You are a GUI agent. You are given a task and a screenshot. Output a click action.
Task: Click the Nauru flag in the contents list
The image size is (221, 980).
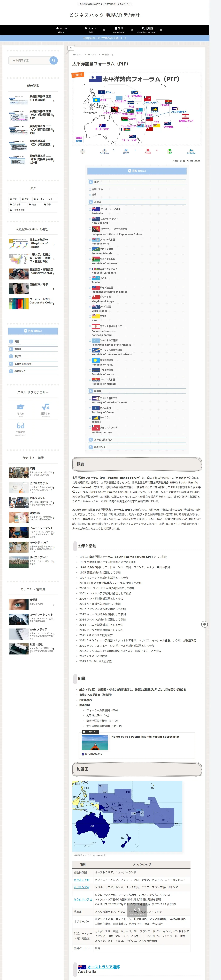pyautogui.click(x=96, y=370)
